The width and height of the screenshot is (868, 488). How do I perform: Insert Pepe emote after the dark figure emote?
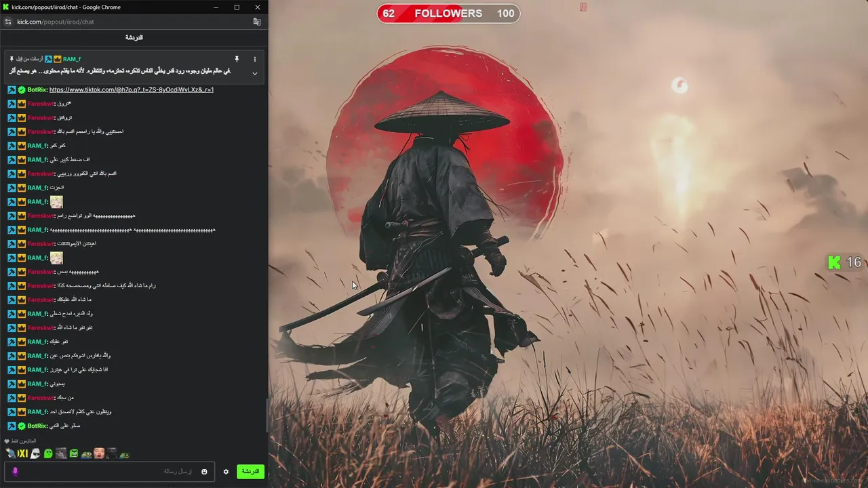point(124,454)
